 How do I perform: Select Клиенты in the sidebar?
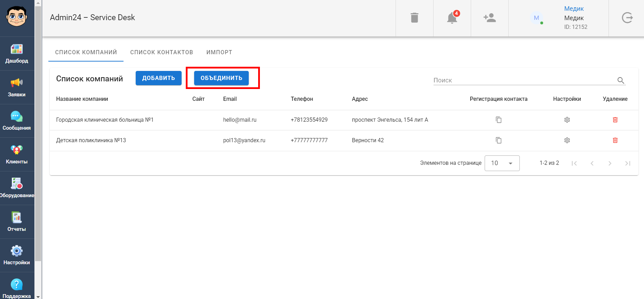point(17,155)
